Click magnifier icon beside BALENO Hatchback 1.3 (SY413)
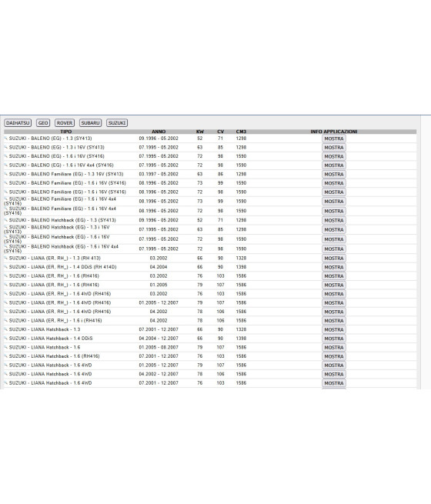This screenshot has width=431, height=504. pyautogui.click(x=6, y=220)
